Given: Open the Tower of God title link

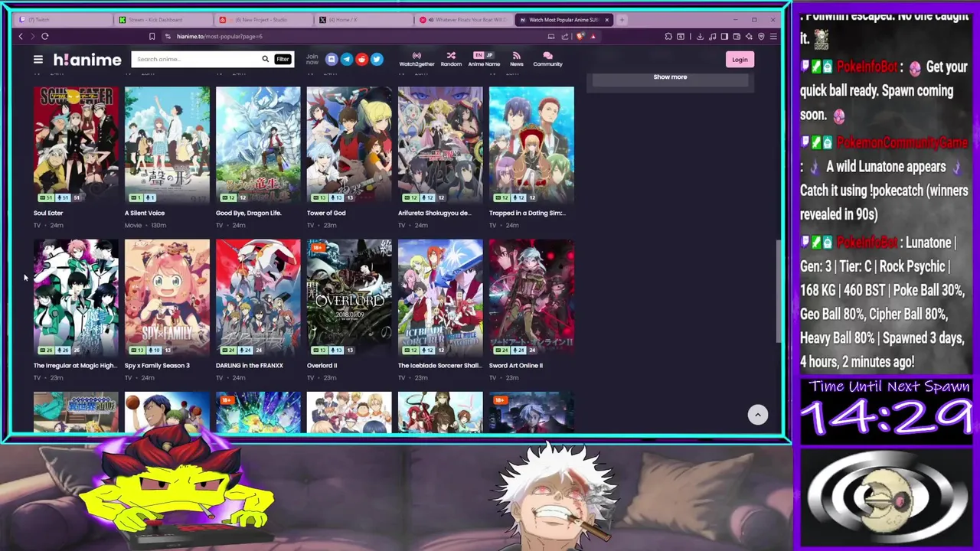Looking at the screenshot, I should click(326, 213).
